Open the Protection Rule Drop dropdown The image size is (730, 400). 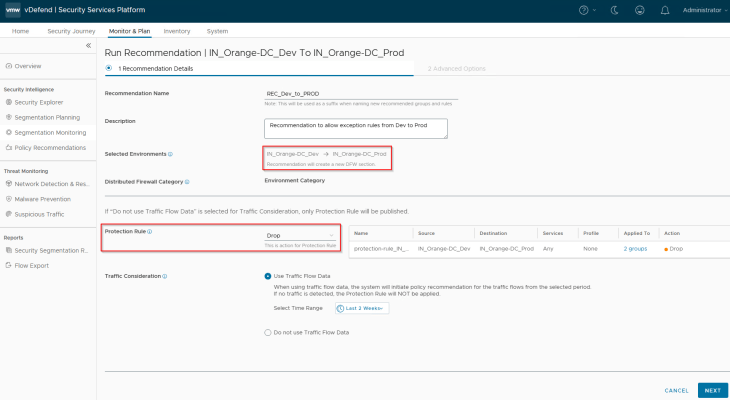coord(301,236)
